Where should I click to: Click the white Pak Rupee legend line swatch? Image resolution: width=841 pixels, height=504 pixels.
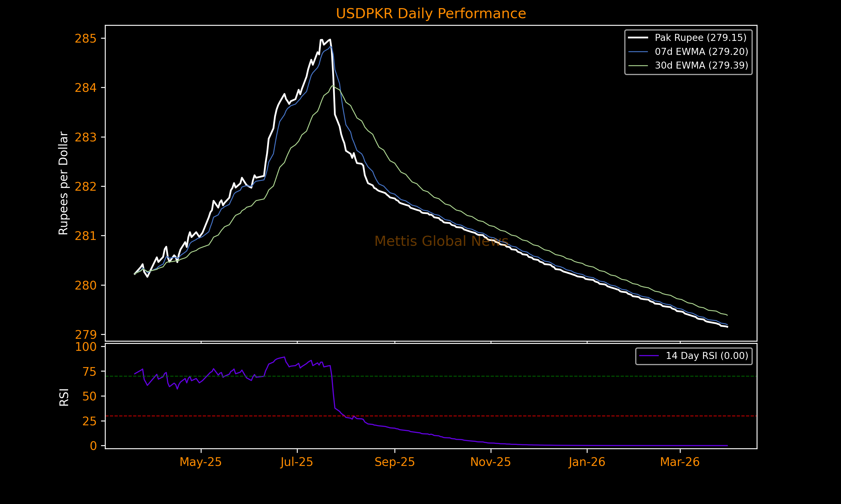pos(638,38)
